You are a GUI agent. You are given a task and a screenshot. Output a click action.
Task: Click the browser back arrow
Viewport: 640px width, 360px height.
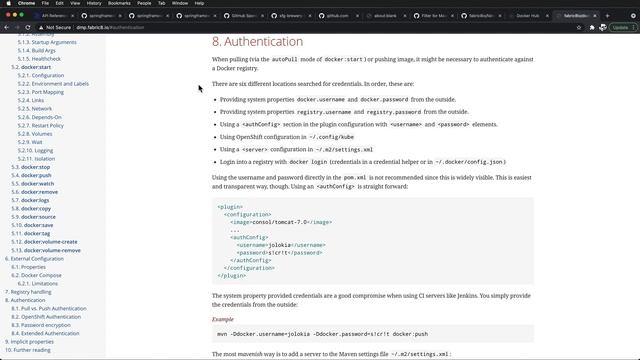point(7,27)
